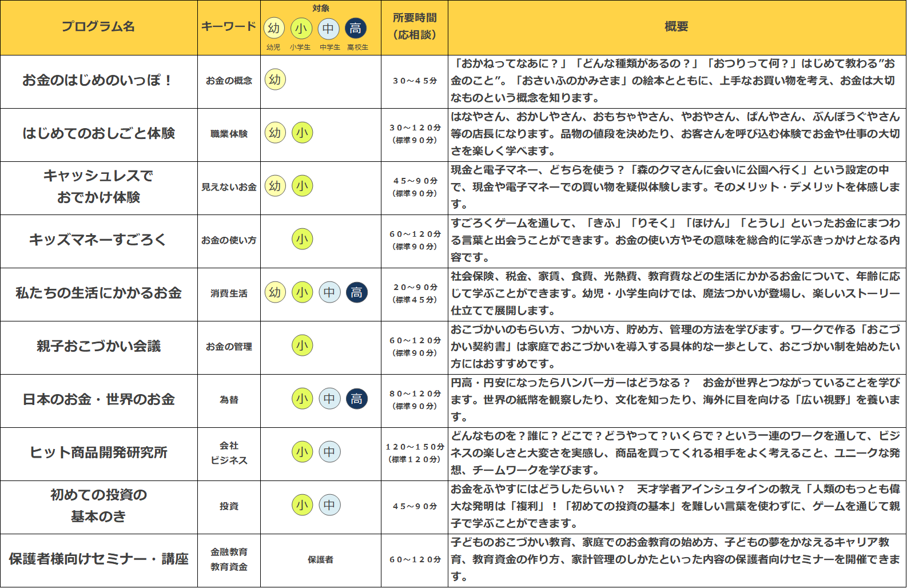The width and height of the screenshot is (907, 588).
Task: Click duration cell 20～90分 (標準45分)
Action: point(415,293)
